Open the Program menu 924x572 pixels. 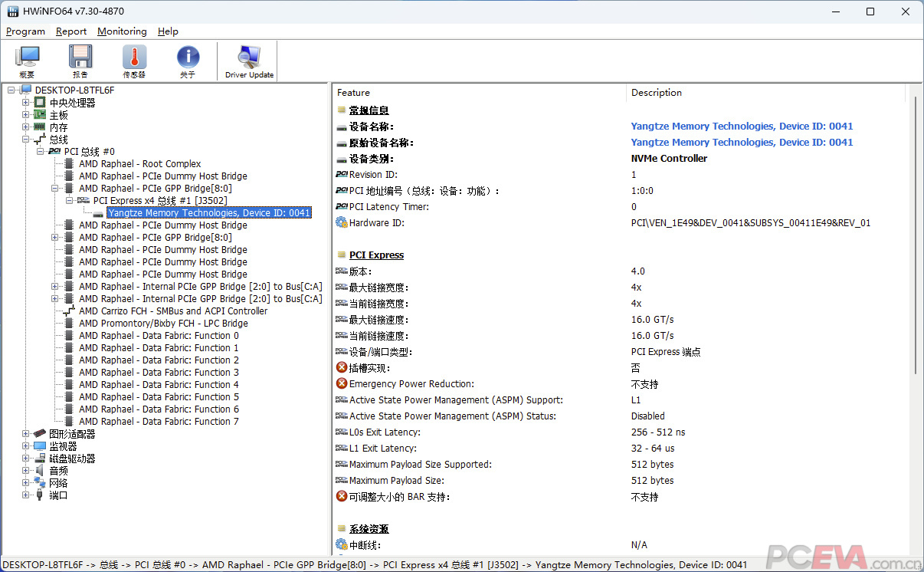[x=25, y=31]
